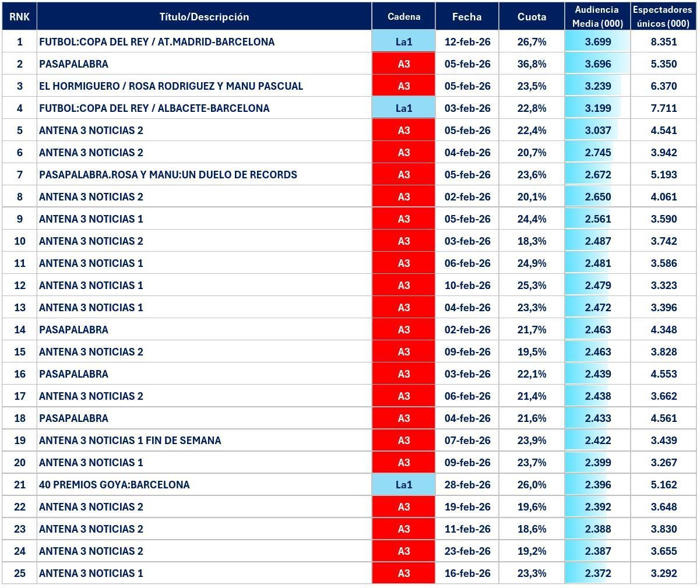This screenshot has height=588, width=700.
Task: Click the La1 cell for Premios Goya
Action: pos(403,485)
